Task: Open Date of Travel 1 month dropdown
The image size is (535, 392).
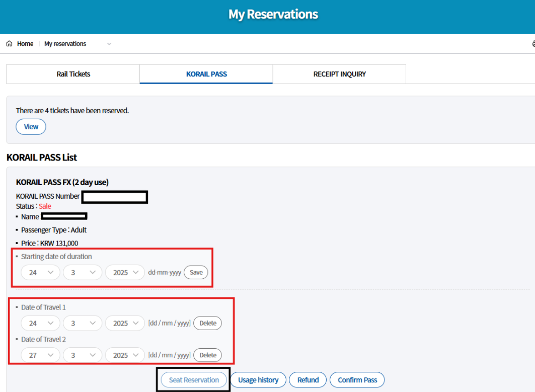Action: 83,323
